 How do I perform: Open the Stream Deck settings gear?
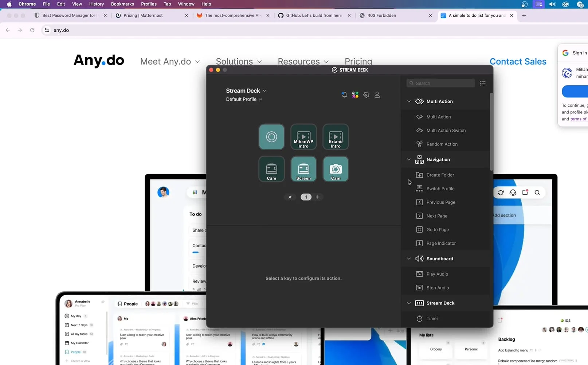(366, 94)
